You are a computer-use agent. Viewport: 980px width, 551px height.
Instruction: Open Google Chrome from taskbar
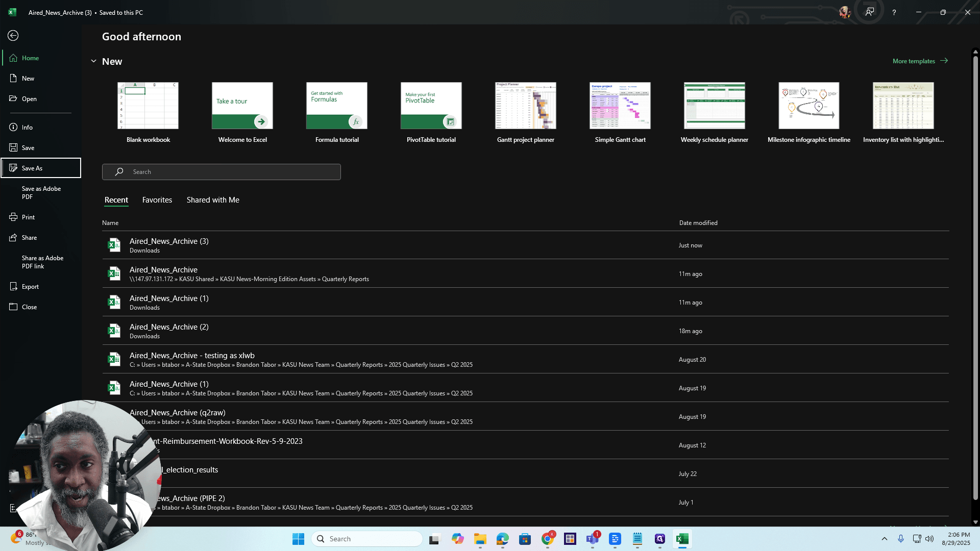pyautogui.click(x=548, y=539)
